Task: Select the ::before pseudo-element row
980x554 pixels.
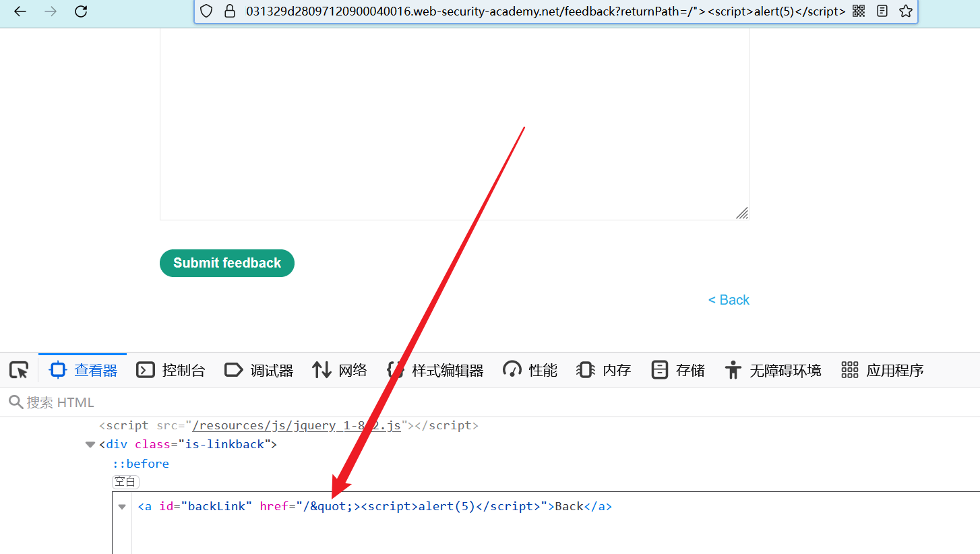Action: coord(141,464)
